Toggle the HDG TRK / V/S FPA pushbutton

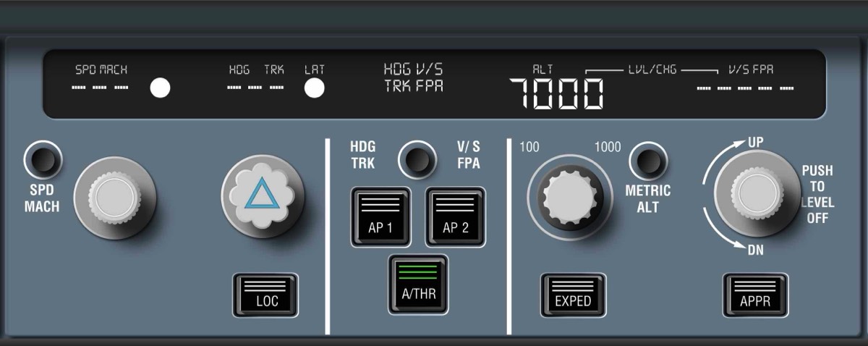pyautogui.click(x=416, y=159)
